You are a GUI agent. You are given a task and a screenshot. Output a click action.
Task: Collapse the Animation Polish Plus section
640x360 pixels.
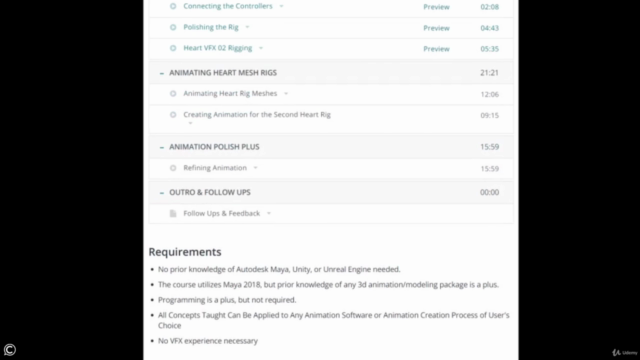pos(162,147)
